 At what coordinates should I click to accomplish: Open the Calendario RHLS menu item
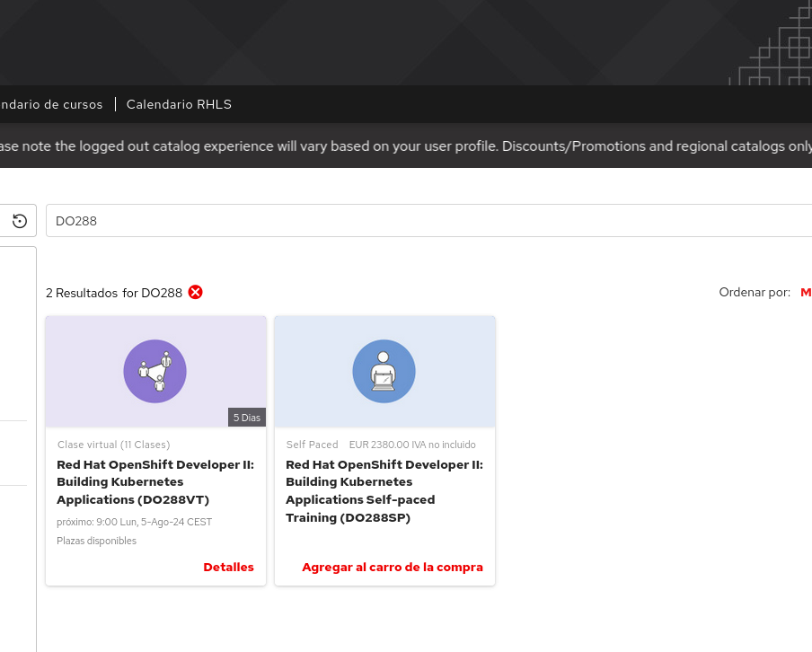(x=179, y=104)
